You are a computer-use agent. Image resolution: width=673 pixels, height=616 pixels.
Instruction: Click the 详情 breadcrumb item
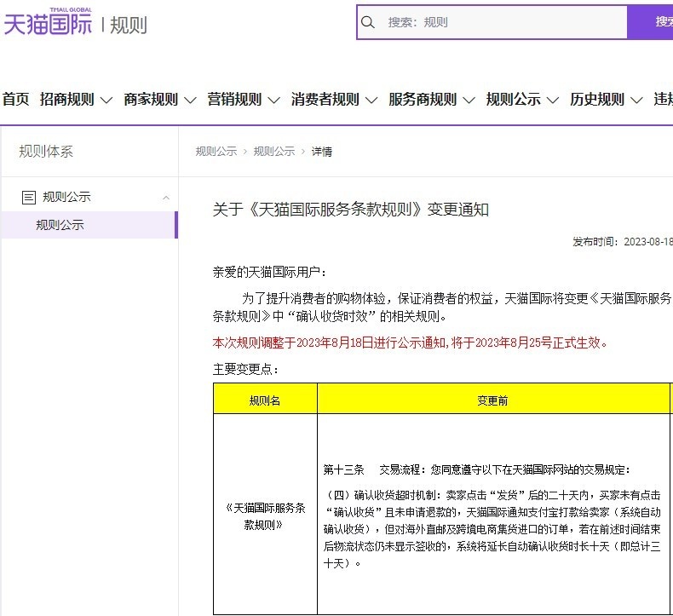(x=322, y=152)
